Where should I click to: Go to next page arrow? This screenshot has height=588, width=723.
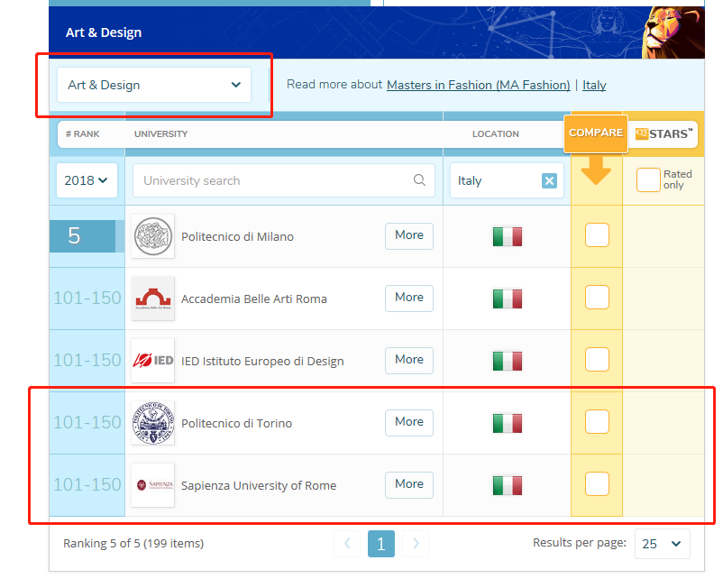coord(416,544)
